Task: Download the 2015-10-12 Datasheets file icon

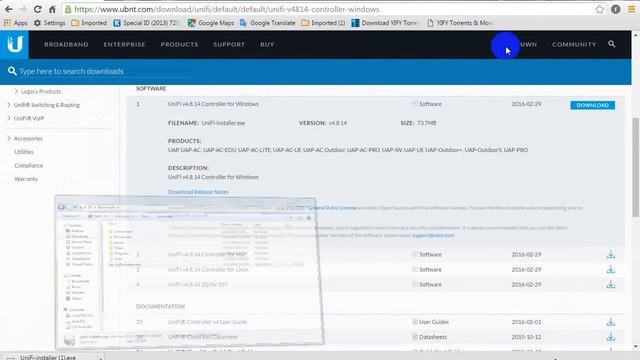Action: coord(611,337)
